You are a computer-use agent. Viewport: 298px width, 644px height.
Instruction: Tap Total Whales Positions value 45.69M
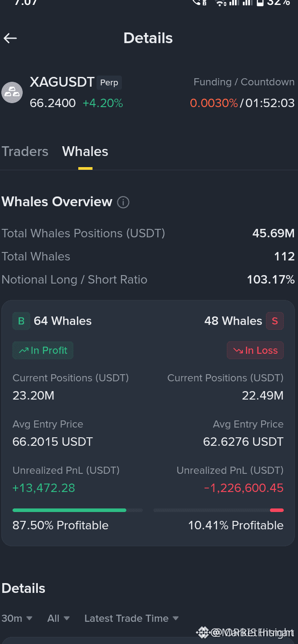click(x=274, y=233)
